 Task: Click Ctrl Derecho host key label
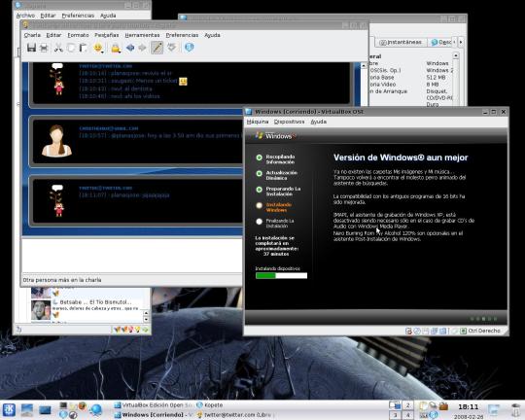pos(484,331)
